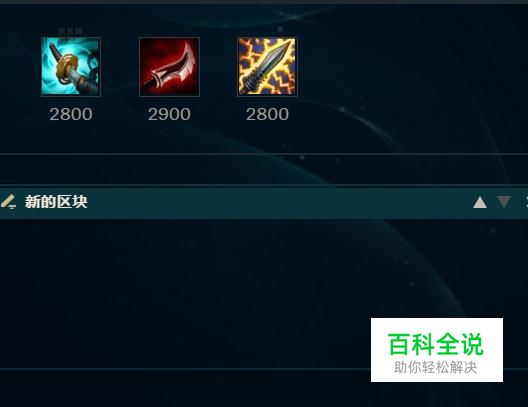Click the 新的区块 block title text
This screenshot has height=407, width=528.
pos(56,202)
